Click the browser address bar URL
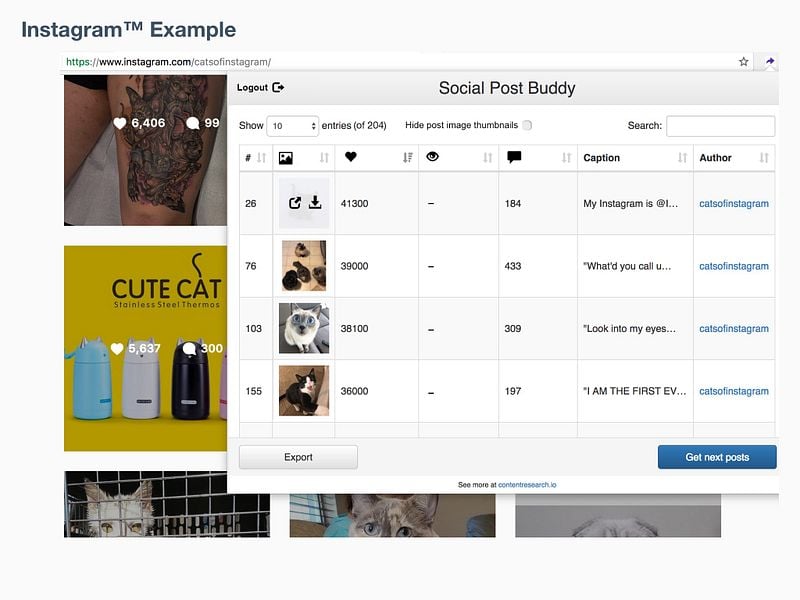The height and width of the screenshot is (600, 800). pos(168,62)
